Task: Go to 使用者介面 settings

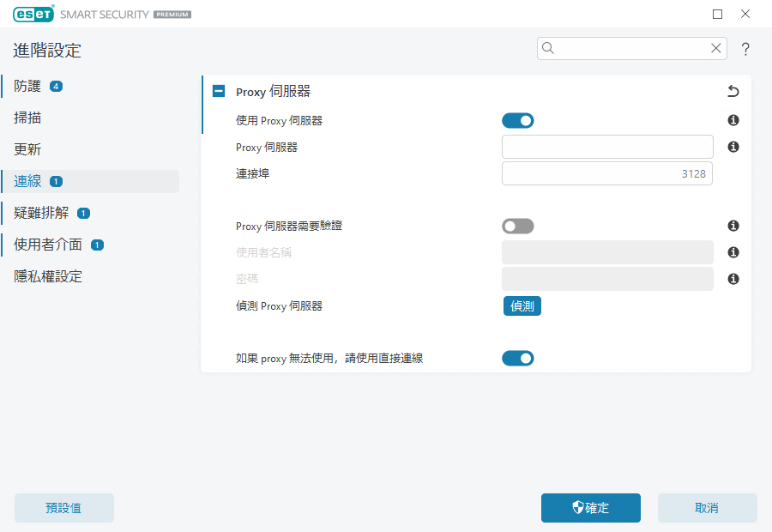Action: point(48,245)
